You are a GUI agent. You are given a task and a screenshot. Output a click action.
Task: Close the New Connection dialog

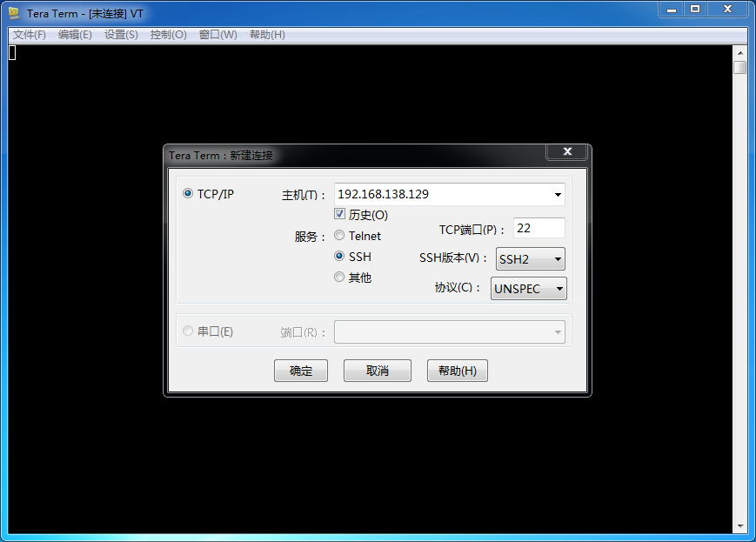tap(567, 151)
